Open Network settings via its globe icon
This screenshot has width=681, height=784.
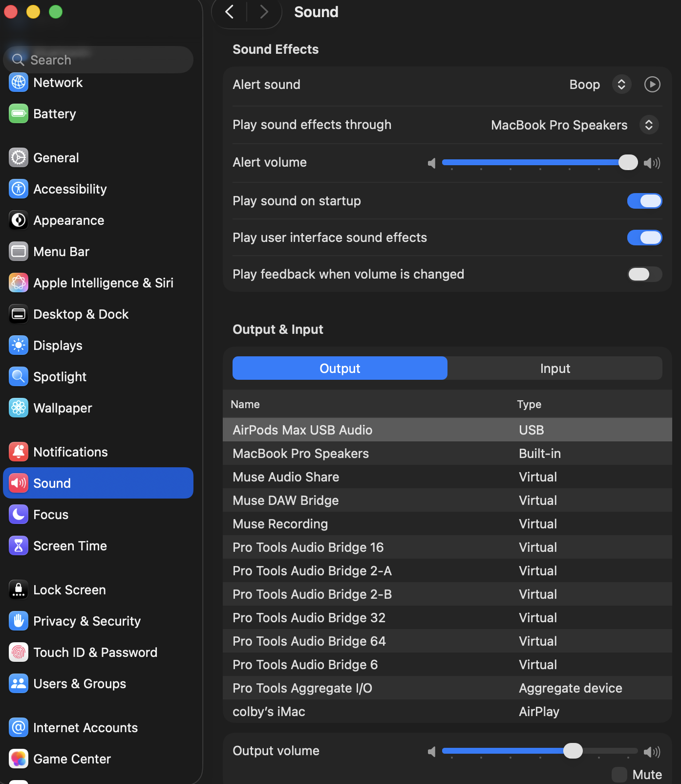click(x=19, y=83)
